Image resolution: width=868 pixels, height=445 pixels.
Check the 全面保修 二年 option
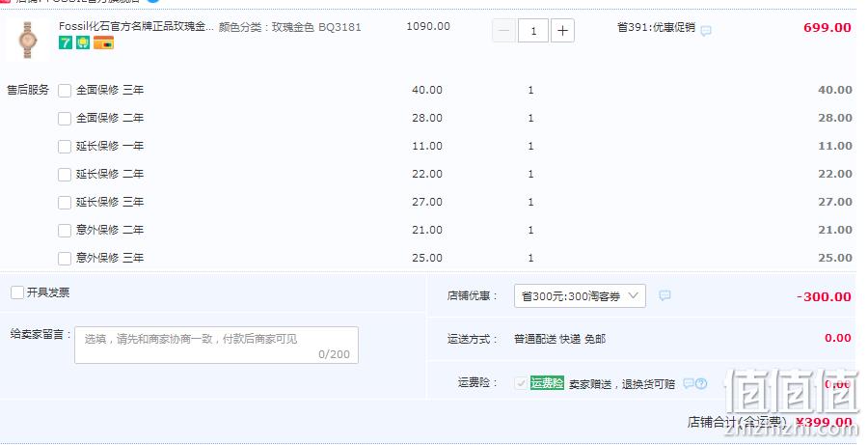pyautogui.click(x=65, y=119)
